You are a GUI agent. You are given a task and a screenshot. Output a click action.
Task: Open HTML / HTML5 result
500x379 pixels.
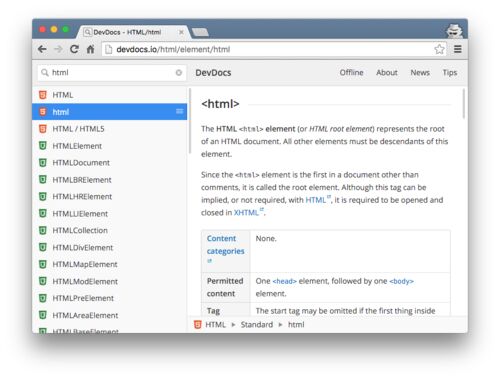click(109, 129)
